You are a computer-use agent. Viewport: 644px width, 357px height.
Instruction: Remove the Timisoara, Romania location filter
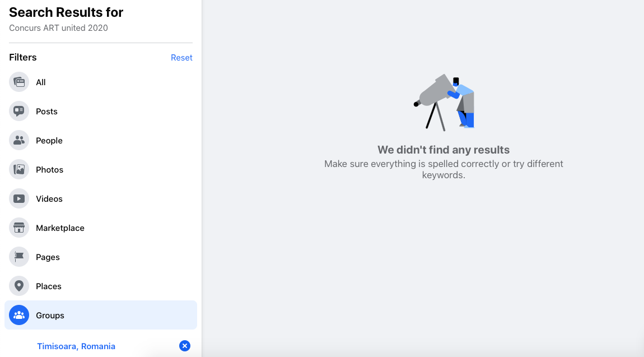pos(185,346)
